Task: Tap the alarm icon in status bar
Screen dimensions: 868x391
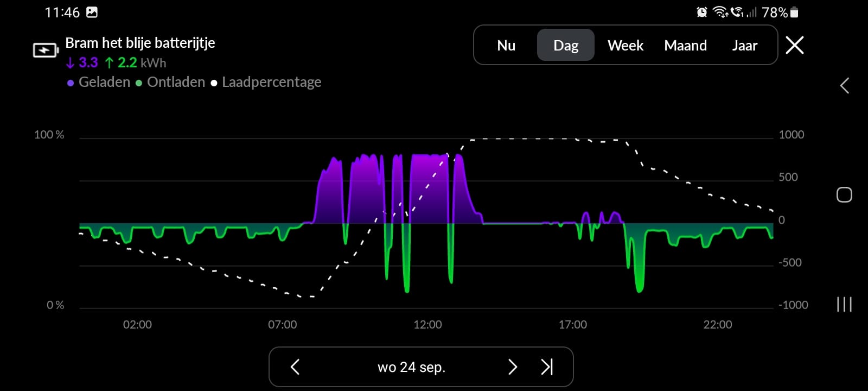Action: click(701, 12)
